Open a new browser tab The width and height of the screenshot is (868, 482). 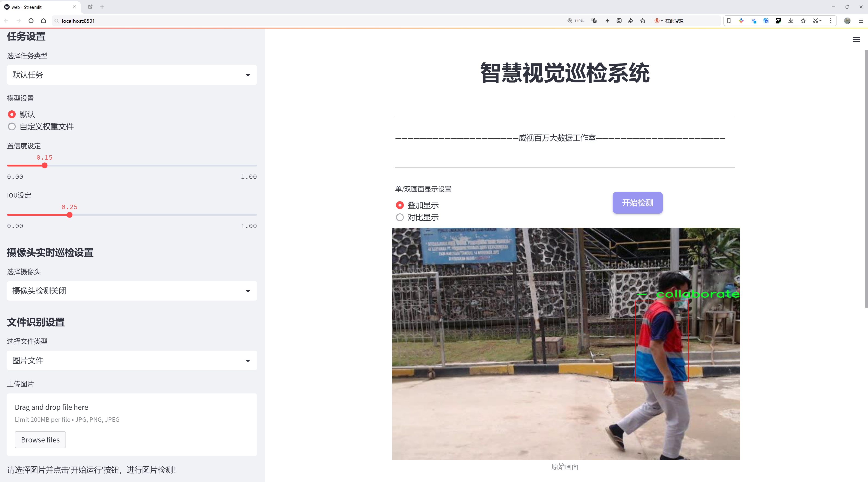click(x=102, y=7)
